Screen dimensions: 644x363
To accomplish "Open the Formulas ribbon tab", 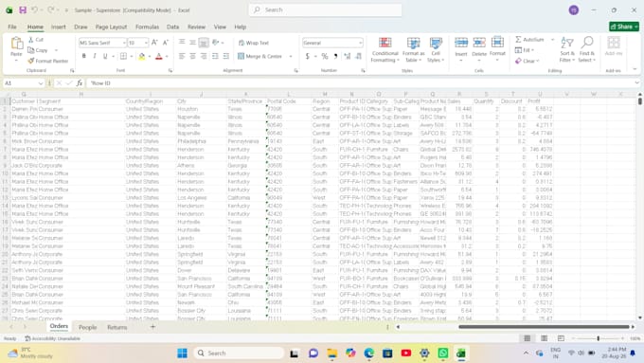I will click(147, 27).
